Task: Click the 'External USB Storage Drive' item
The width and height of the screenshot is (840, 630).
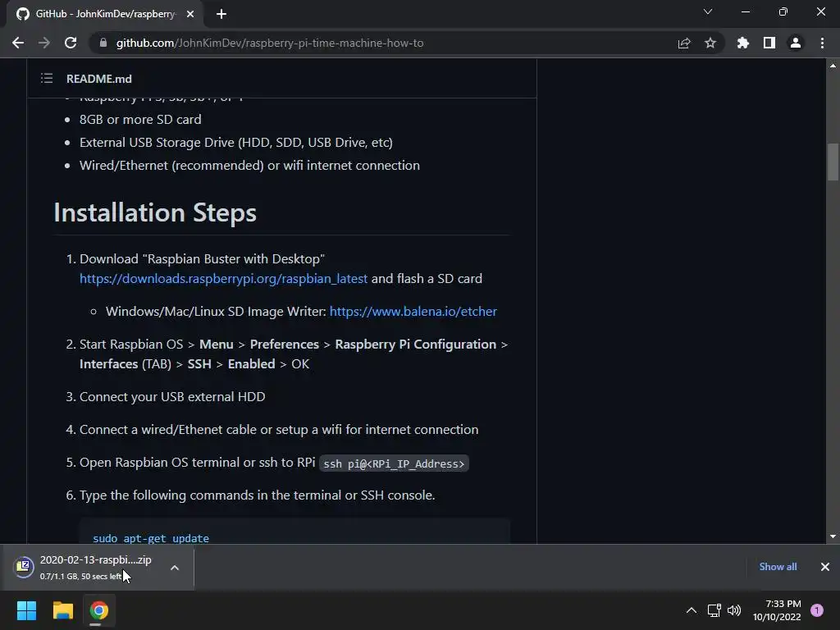Action: pyautogui.click(x=235, y=143)
